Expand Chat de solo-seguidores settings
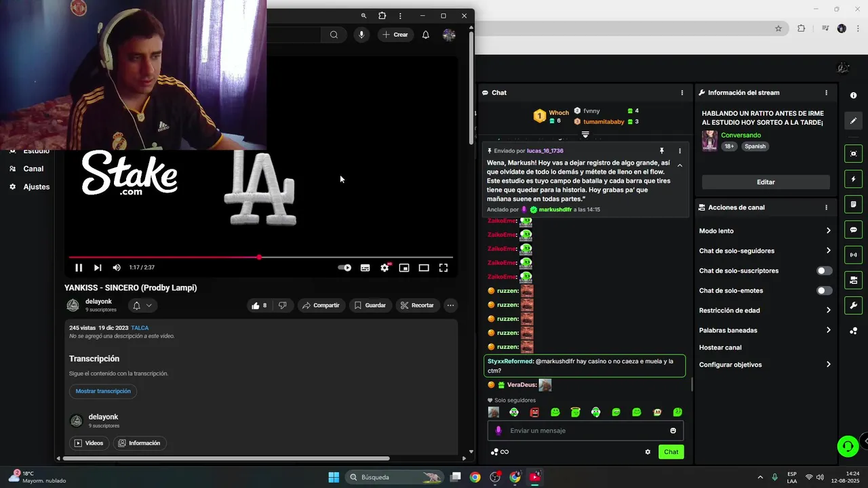 tap(765, 251)
